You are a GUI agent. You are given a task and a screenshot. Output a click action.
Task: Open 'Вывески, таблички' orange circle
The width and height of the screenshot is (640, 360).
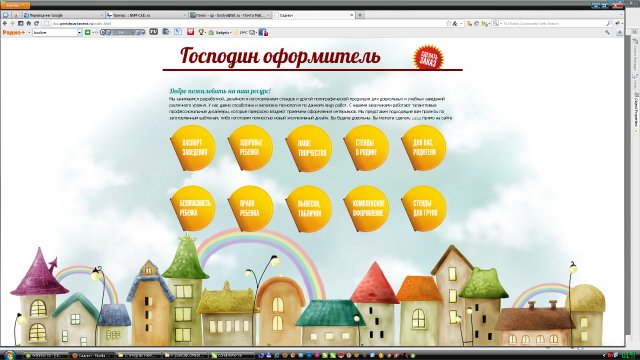309,209
